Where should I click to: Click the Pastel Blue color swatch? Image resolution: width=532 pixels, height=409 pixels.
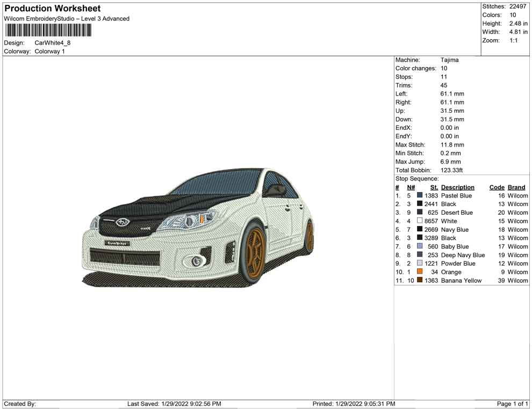click(x=419, y=195)
